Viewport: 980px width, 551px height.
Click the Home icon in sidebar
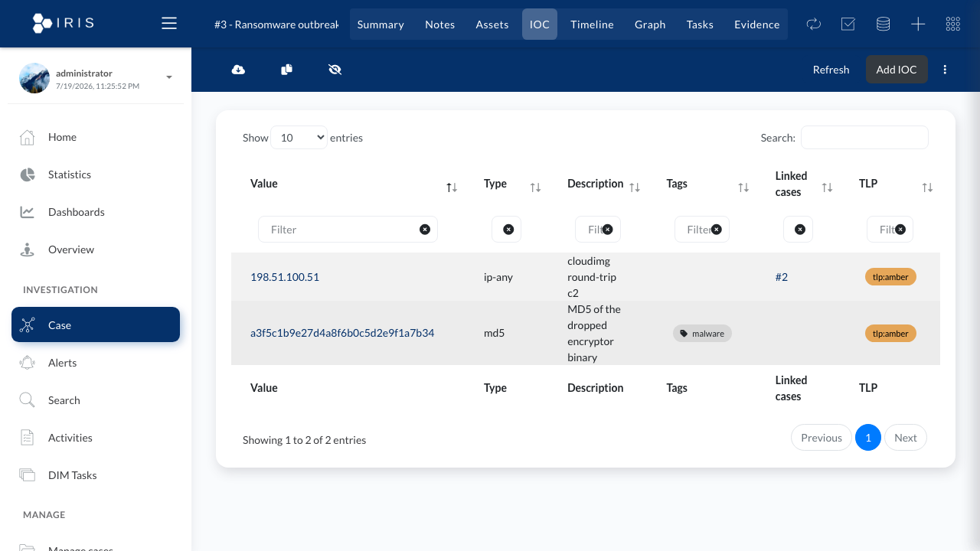(x=27, y=137)
